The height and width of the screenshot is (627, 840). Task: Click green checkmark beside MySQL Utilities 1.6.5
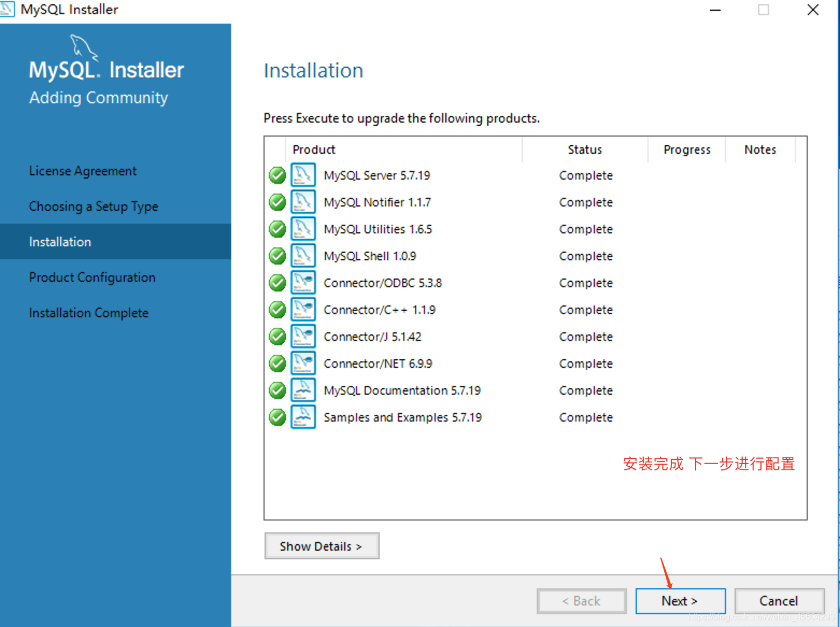pos(277,229)
